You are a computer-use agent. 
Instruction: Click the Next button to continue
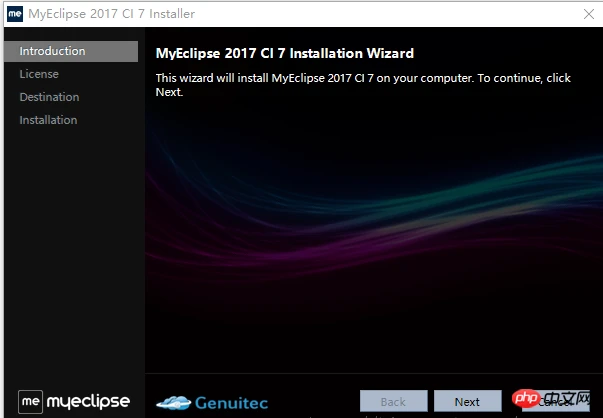click(x=468, y=401)
